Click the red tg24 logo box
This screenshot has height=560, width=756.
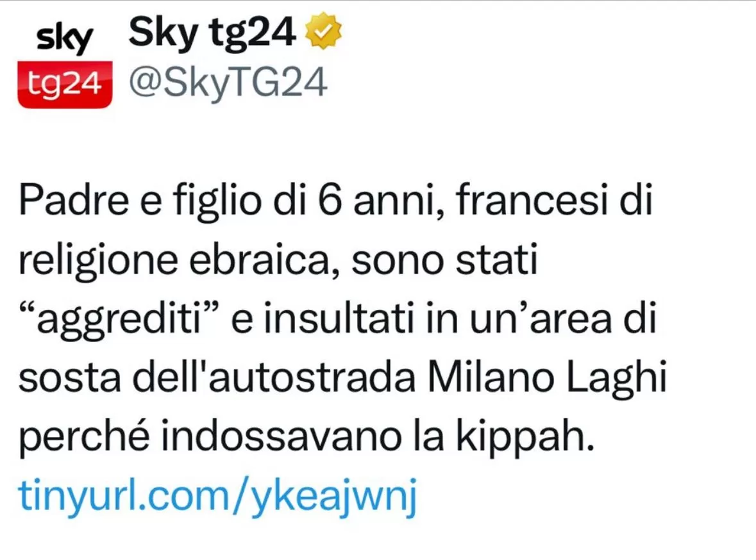[65, 85]
